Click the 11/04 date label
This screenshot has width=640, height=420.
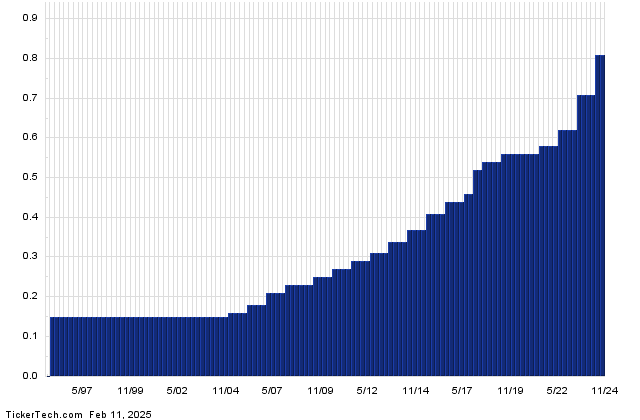tap(225, 390)
